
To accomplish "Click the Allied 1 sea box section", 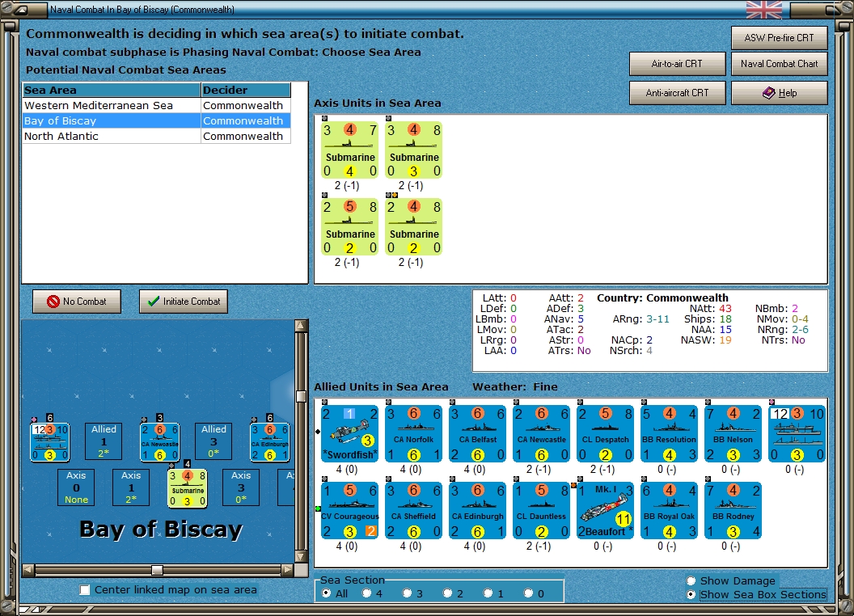I will point(104,441).
